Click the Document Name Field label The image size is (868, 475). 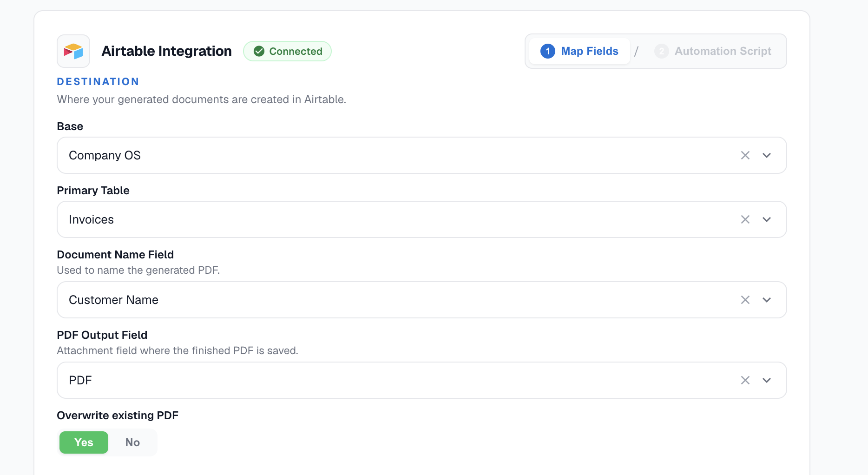point(115,255)
